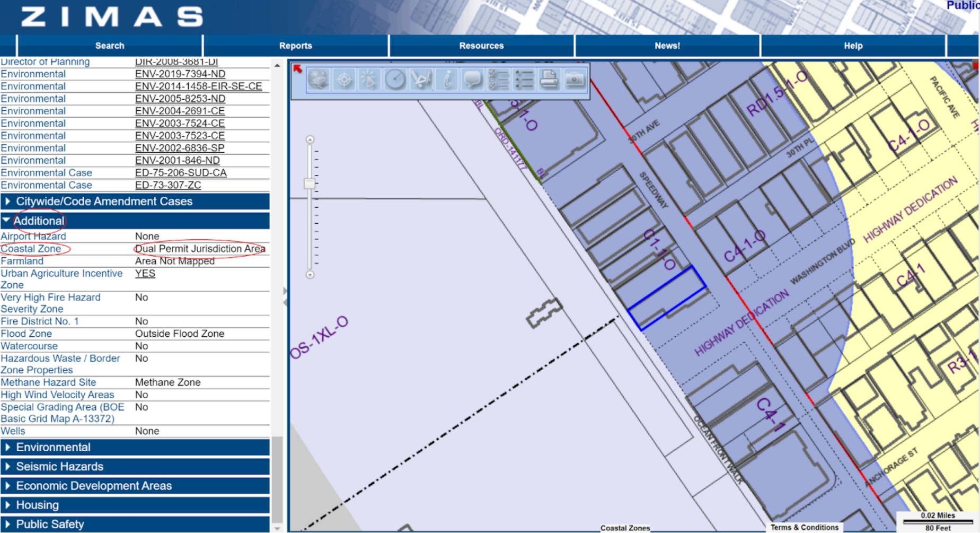Select the compass navigation tool icon

click(344, 80)
